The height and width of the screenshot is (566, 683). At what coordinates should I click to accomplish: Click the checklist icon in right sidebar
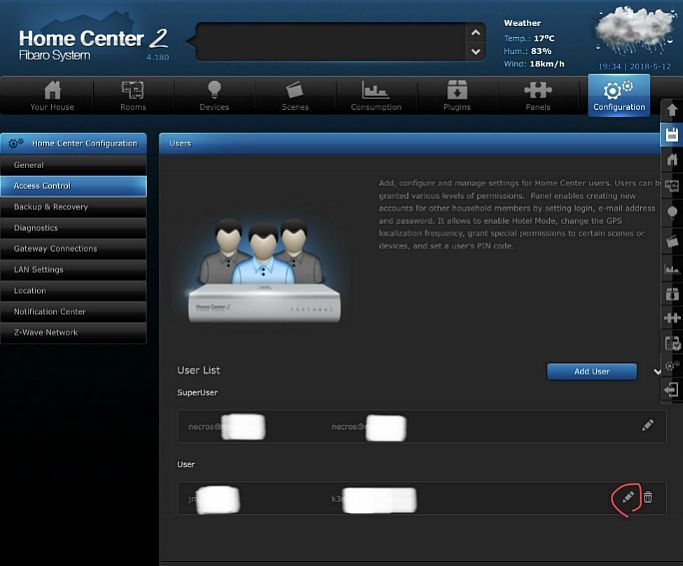[672, 343]
